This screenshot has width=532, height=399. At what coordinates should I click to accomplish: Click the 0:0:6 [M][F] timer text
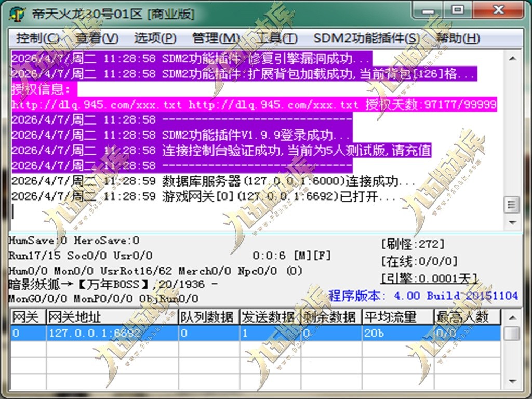coord(291,256)
